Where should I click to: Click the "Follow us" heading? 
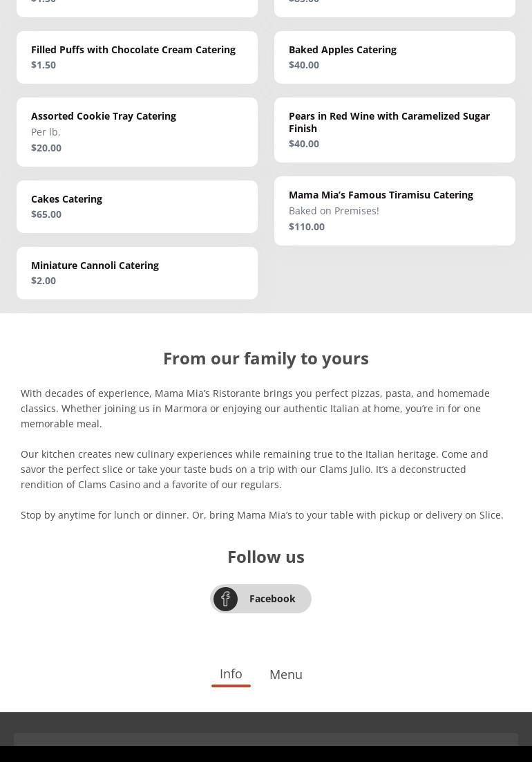point(266,557)
